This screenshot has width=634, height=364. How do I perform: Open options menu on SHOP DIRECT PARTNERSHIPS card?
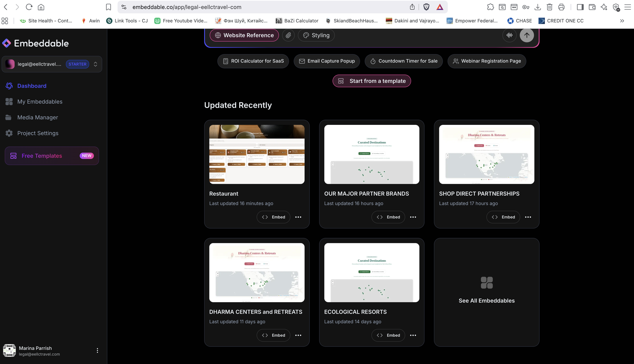click(528, 217)
